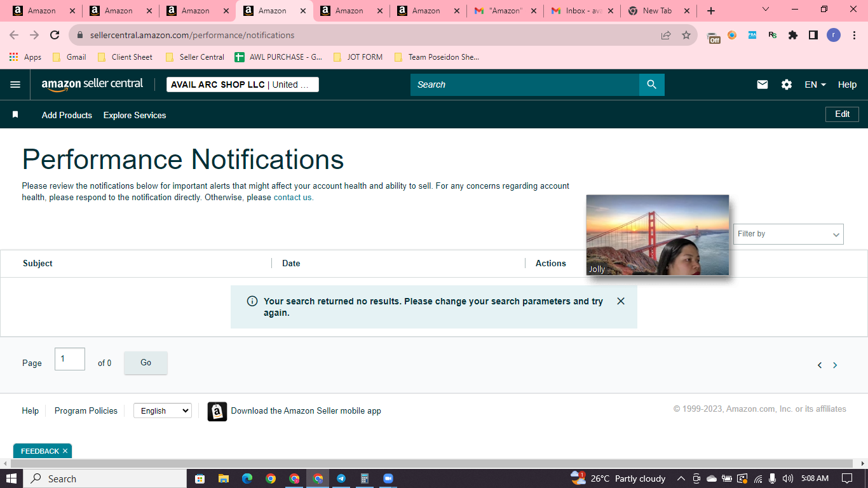
Task: Open Zoom from the taskbar
Action: 388,478
